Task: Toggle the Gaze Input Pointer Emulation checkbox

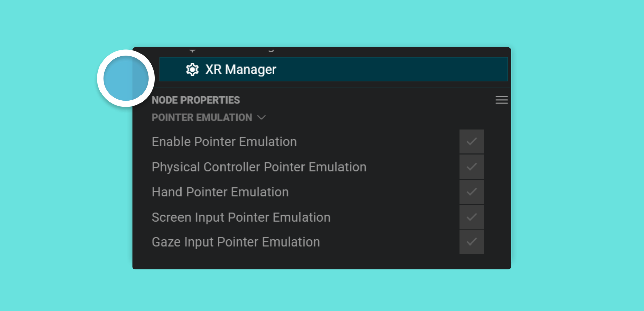Action: tap(472, 242)
